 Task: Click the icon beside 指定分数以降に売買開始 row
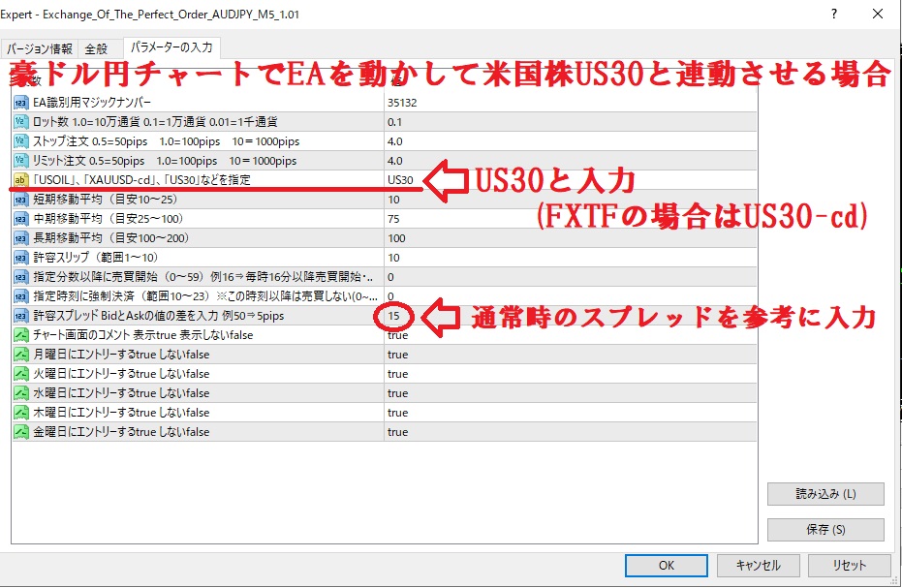coord(20,277)
